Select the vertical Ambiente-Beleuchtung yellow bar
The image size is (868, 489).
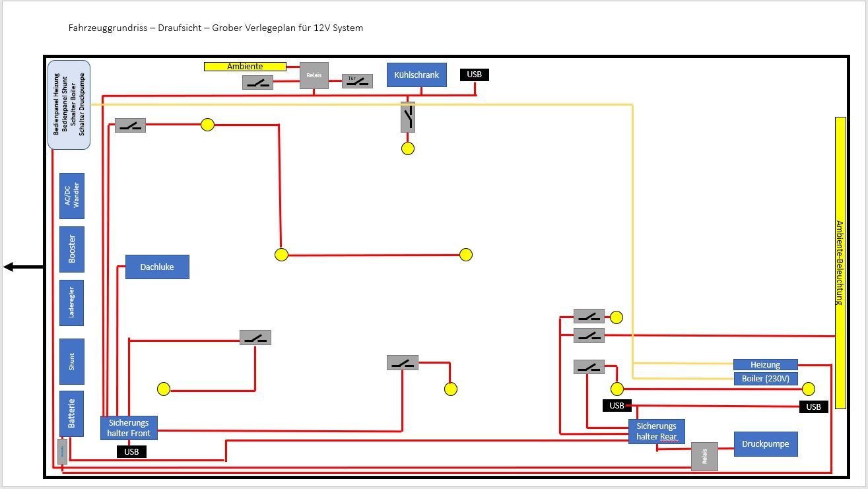tap(840, 263)
